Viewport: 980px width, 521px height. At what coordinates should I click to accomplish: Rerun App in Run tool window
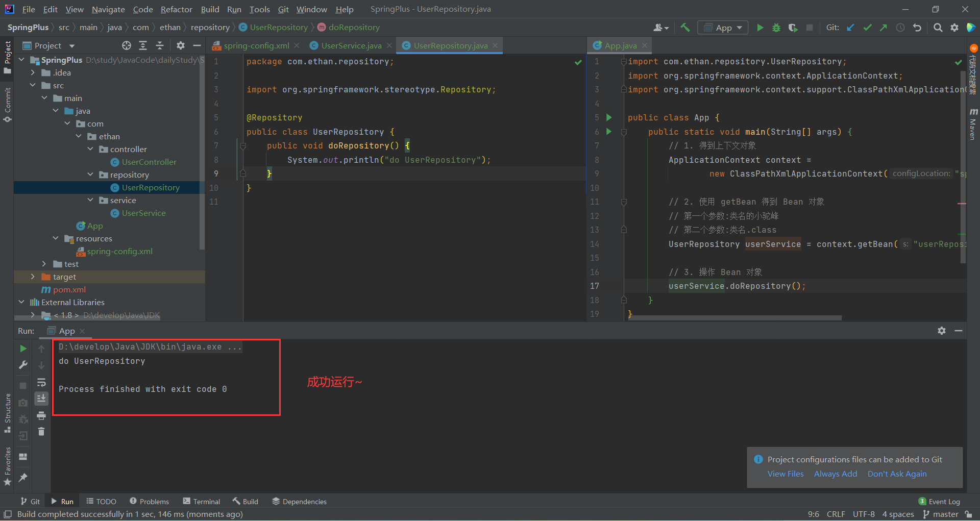tap(23, 349)
